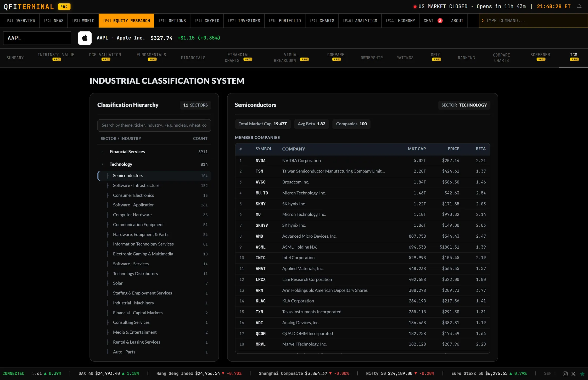The width and height of the screenshot is (588, 380).
Task: Open the Screener sub-tab
Action: [x=540, y=57]
